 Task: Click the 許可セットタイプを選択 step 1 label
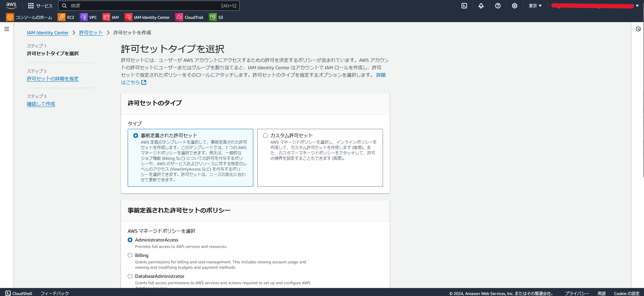tap(53, 53)
